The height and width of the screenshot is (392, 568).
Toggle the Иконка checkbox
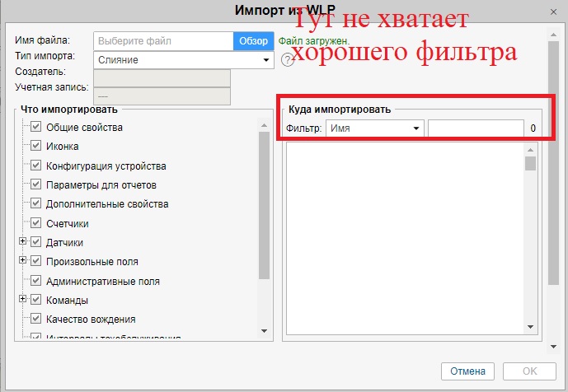(36, 147)
